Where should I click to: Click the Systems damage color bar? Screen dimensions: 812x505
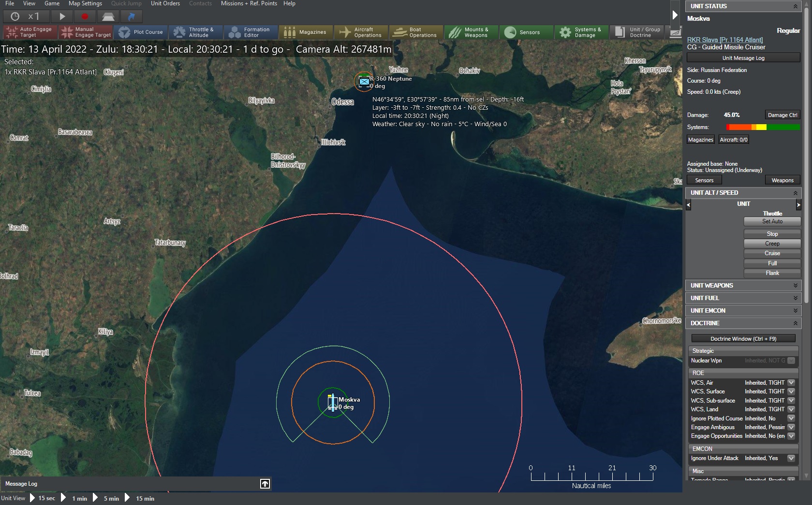click(763, 127)
